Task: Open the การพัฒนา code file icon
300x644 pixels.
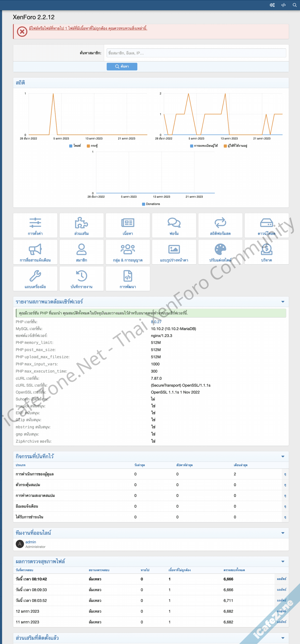Action: 128,276
